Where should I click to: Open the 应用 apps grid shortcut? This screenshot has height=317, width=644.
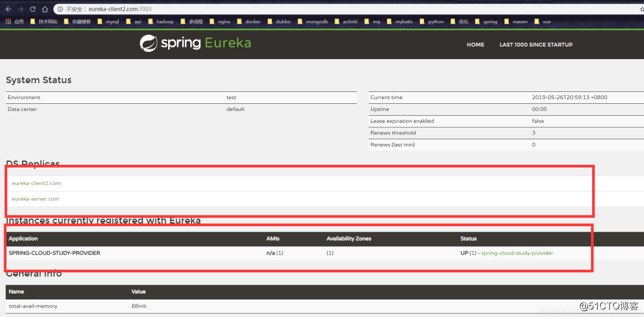click(x=15, y=22)
